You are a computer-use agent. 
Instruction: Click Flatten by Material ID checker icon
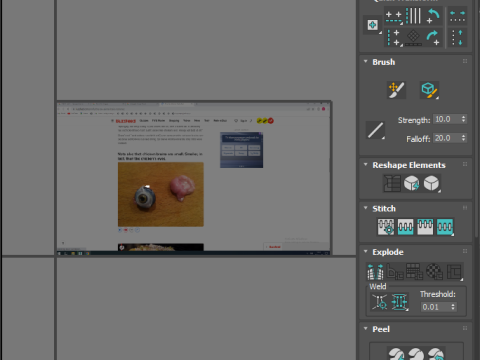pyautogui.click(x=434, y=272)
